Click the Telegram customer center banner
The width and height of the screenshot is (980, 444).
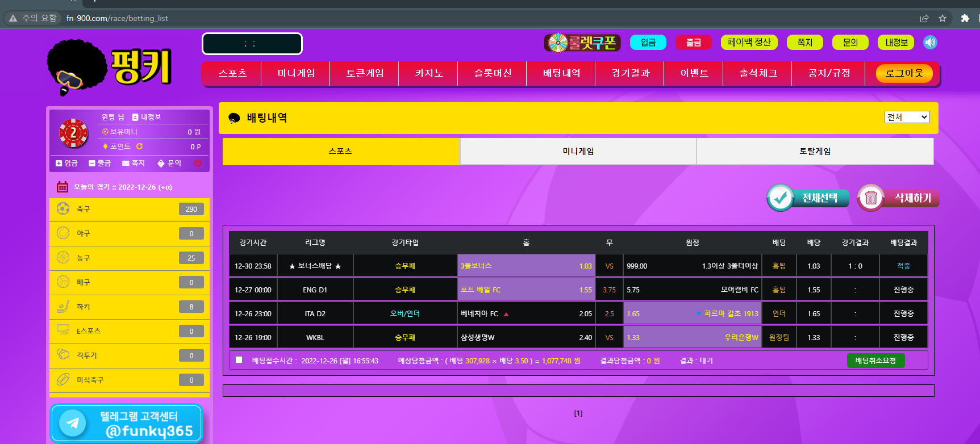pyautogui.click(x=127, y=424)
